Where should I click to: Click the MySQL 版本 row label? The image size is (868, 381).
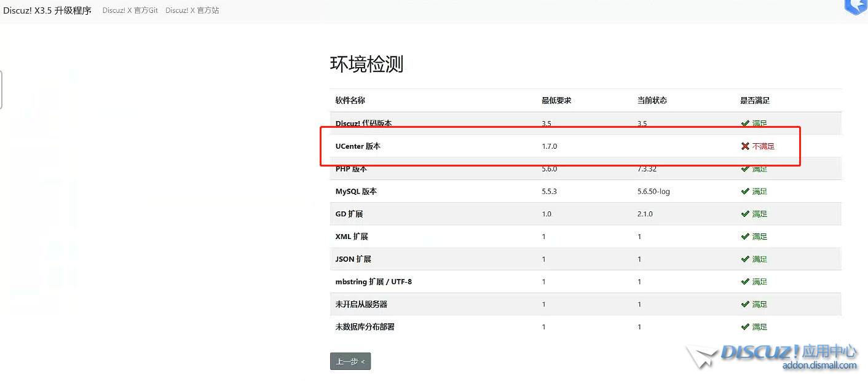point(356,191)
